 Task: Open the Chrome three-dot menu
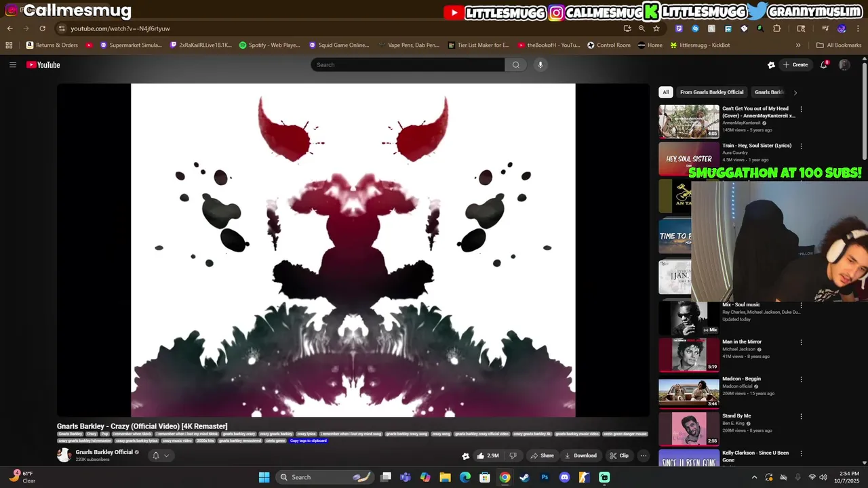pos(857,28)
